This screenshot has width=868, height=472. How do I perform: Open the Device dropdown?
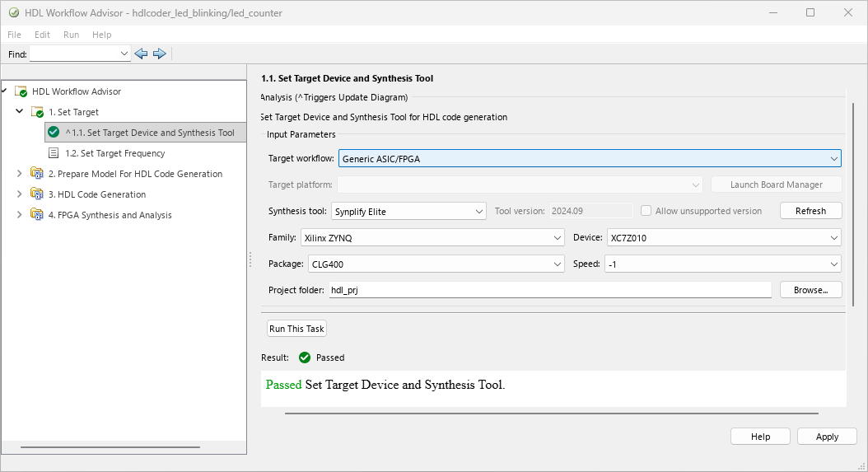click(x=833, y=238)
